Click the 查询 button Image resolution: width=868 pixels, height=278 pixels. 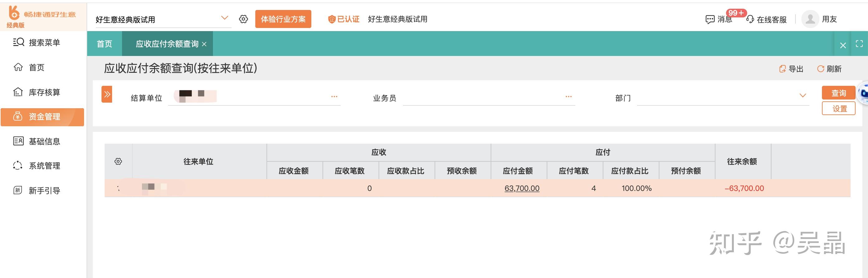[x=839, y=93]
